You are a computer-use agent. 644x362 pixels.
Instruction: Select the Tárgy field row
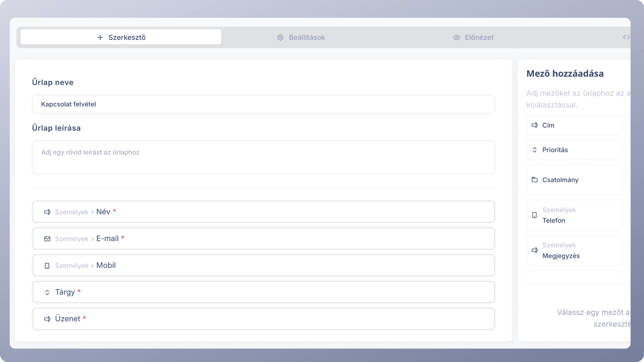click(x=263, y=292)
